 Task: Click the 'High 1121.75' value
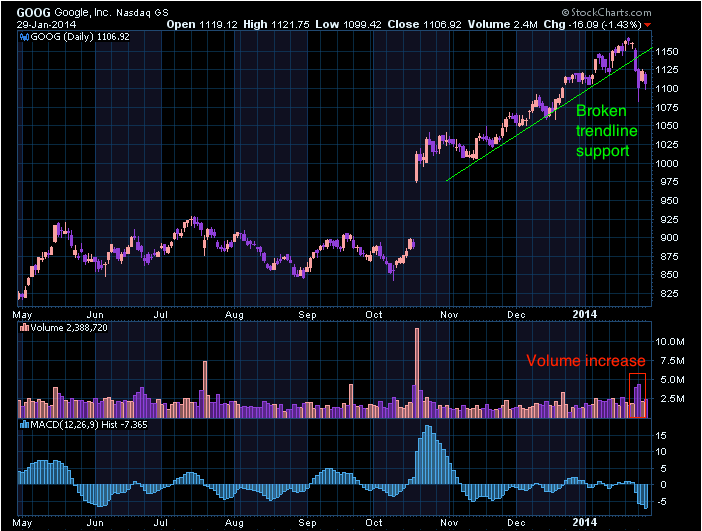click(x=276, y=25)
